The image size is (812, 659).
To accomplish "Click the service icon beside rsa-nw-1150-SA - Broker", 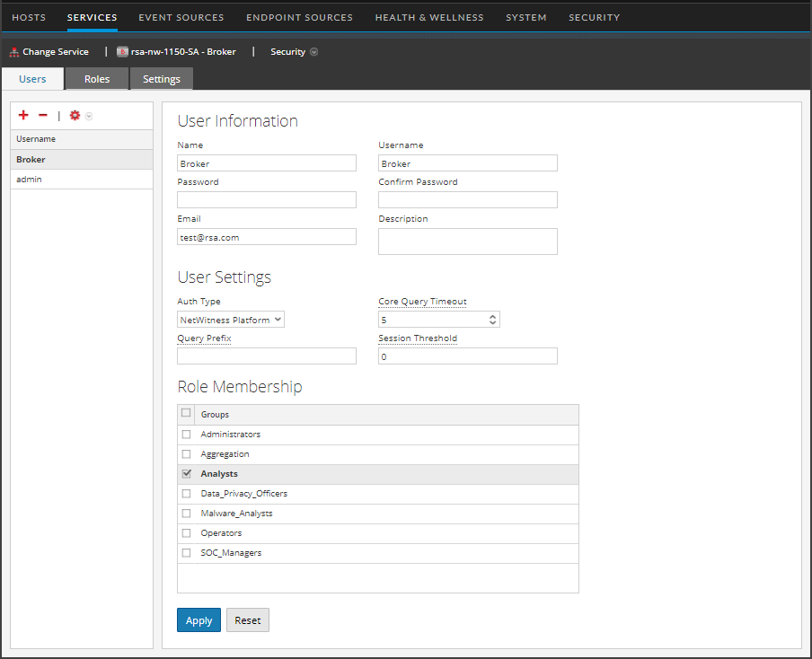I will click(x=122, y=51).
